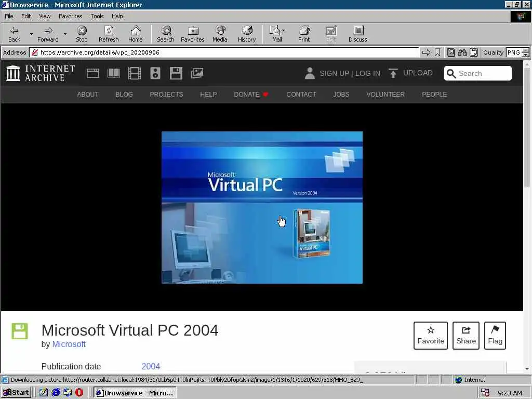Image resolution: width=532 pixels, height=399 pixels.
Task: Open the Favorites toolbar pane
Action: pos(193,34)
